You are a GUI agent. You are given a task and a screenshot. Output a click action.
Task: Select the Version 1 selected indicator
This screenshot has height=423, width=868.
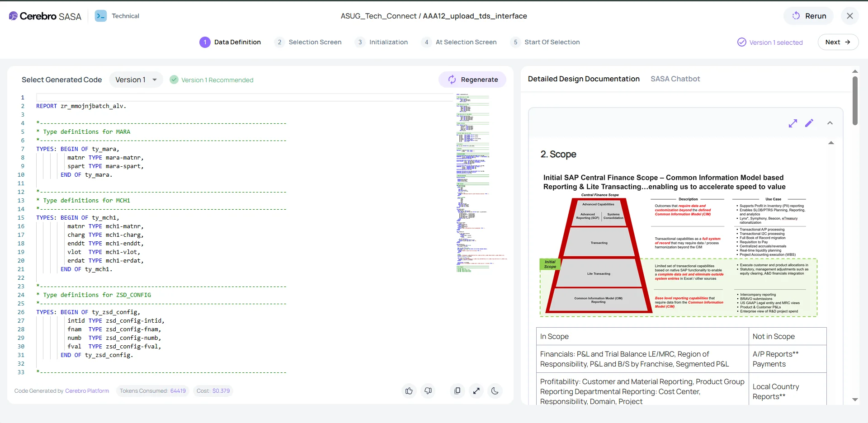pos(770,42)
